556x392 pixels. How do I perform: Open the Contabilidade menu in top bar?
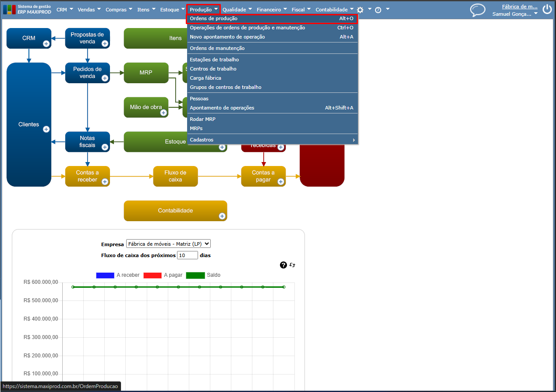(x=335, y=9)
